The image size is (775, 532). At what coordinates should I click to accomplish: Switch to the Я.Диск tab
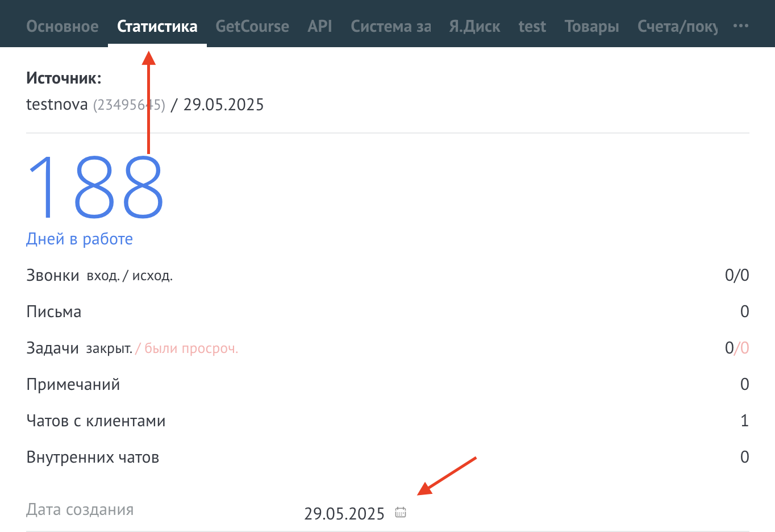coord(474,26)
